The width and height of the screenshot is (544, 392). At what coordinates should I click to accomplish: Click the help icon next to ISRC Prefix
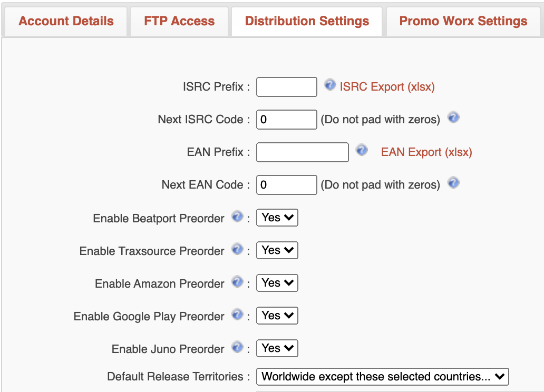point(330,85)
